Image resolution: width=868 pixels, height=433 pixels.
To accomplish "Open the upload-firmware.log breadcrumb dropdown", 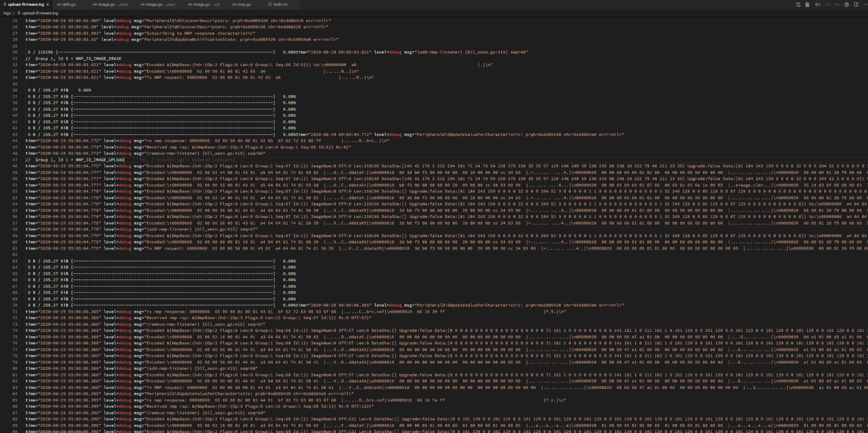I will pos(40,13).
